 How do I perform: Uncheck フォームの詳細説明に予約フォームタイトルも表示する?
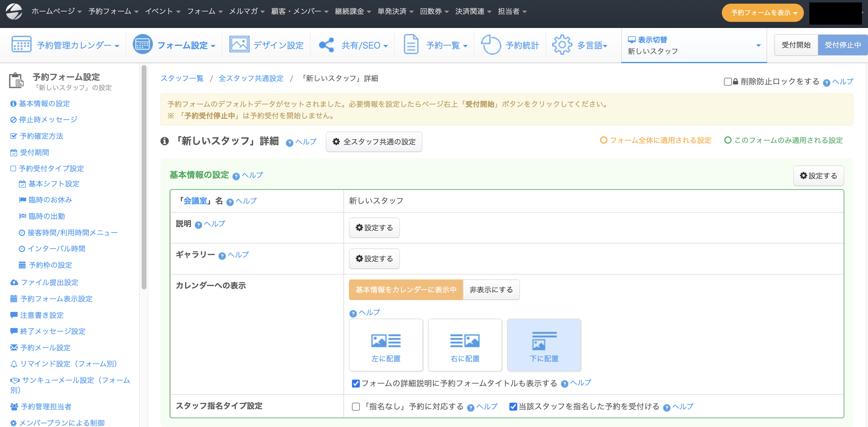point(356,383)
